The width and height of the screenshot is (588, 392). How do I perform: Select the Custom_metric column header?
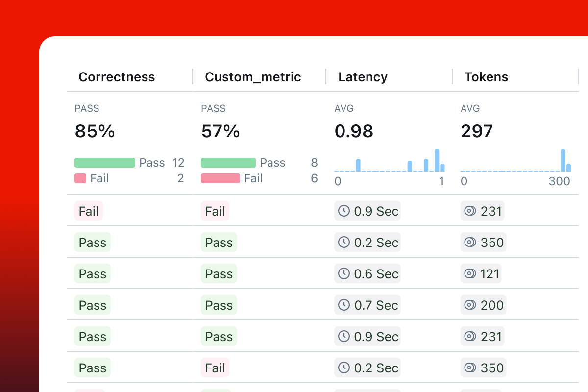pyautogui.click(x=253, y=77)
